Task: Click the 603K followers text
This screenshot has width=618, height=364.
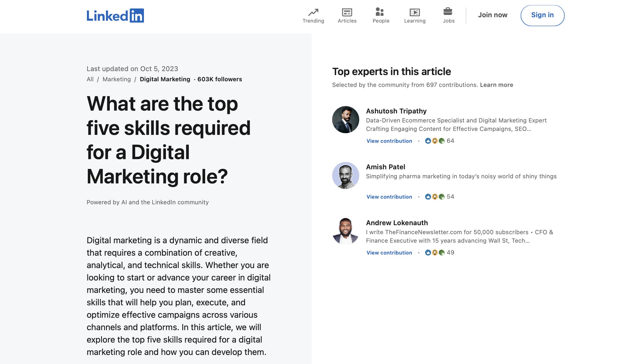Action: 220,79
